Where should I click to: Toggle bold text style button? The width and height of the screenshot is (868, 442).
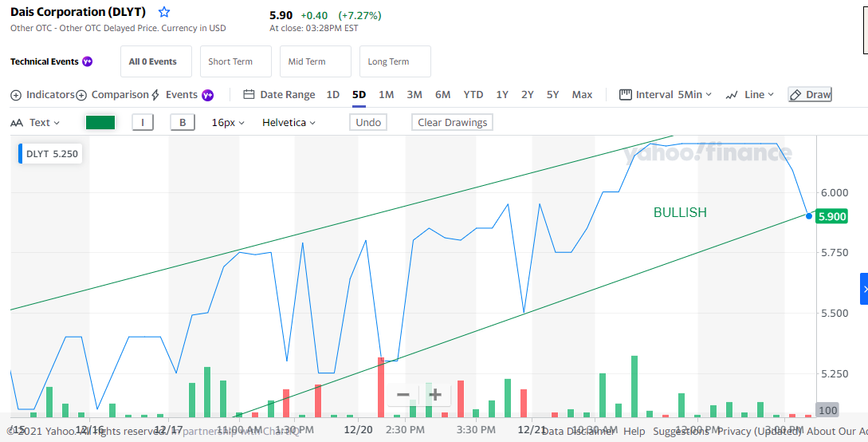coord(183,122)
